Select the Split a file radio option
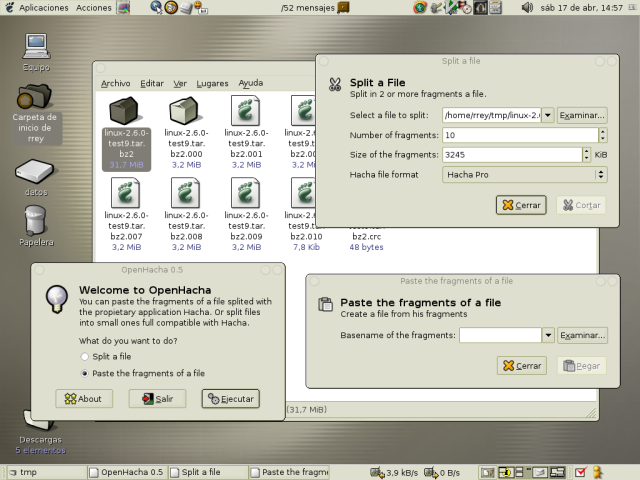640x480 pixels. 85,357
